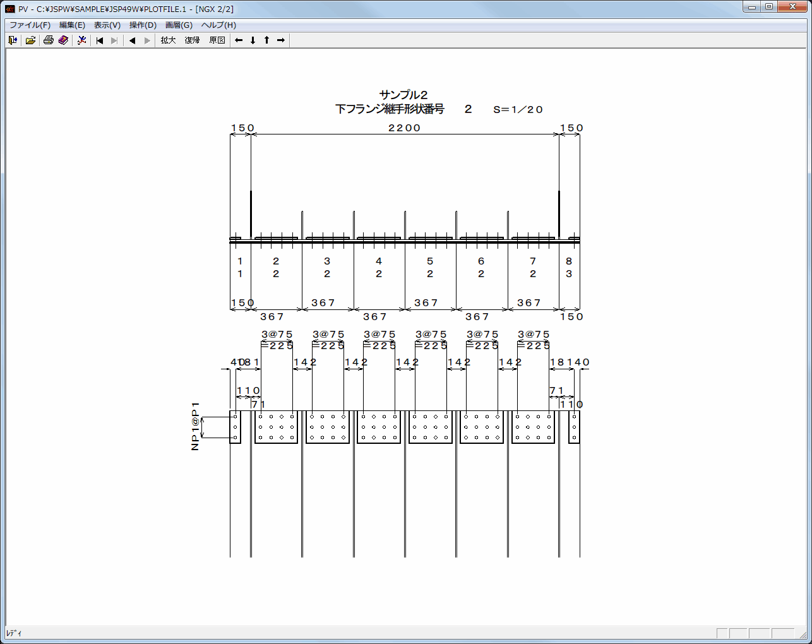Jump to the first page
Image resolution: width=812 pixels, height=644 pixels.
click(100, 40)
